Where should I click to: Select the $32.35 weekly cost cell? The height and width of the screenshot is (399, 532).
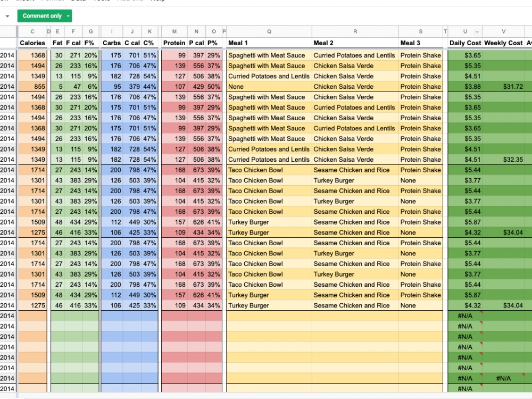503,160
